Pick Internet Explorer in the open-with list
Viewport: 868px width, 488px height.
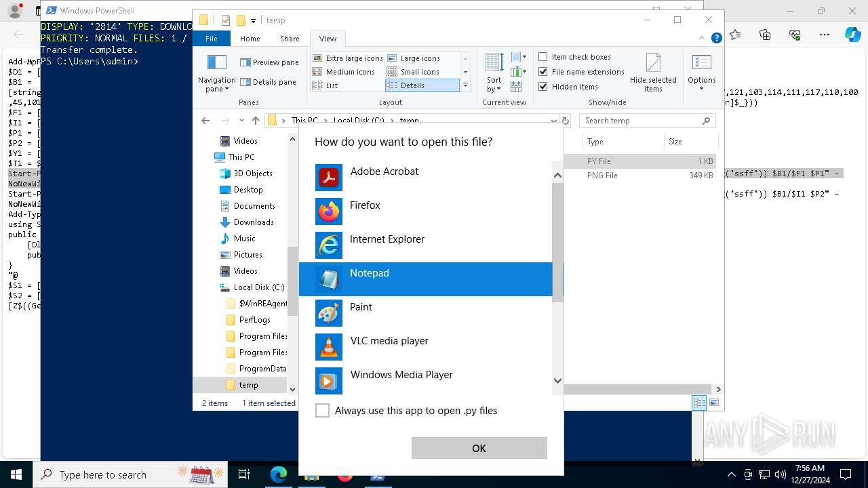(426, 245)
